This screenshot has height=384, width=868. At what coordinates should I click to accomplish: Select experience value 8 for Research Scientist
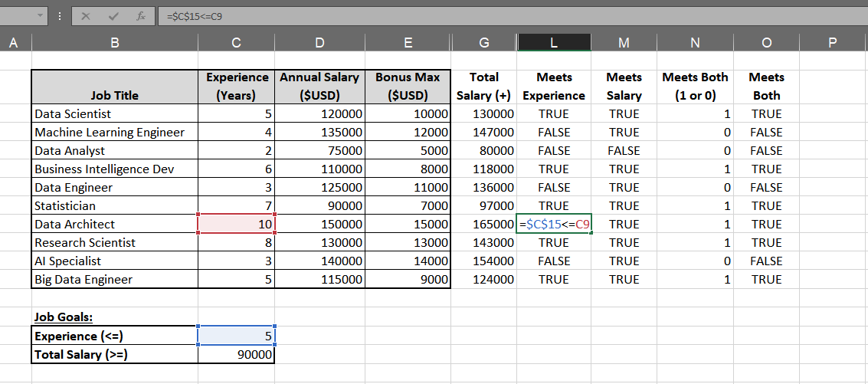pos(237,242)
